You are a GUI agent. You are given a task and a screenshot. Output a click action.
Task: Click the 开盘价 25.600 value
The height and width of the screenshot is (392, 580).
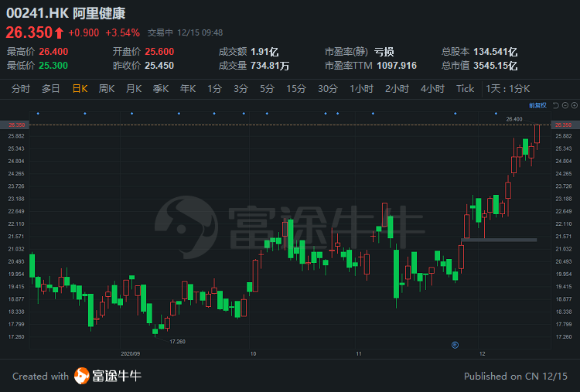[x=159, y=52]
